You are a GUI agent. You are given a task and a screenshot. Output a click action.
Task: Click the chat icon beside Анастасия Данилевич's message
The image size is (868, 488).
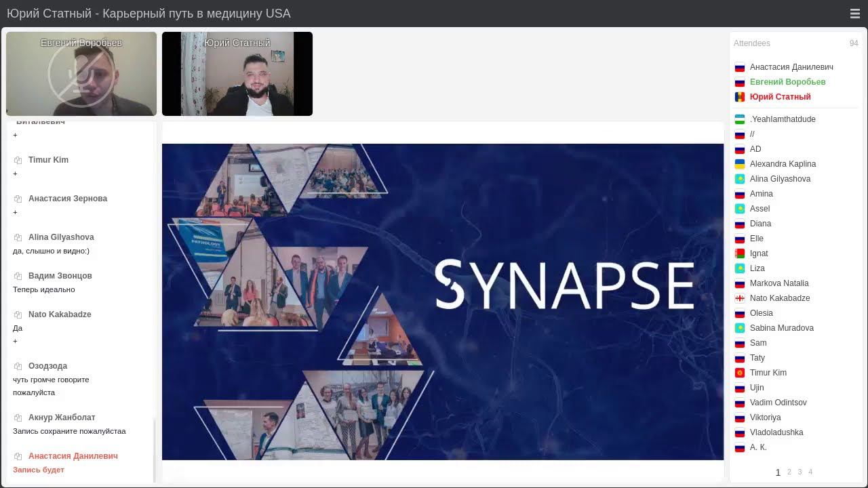click(x=18, y=457)
